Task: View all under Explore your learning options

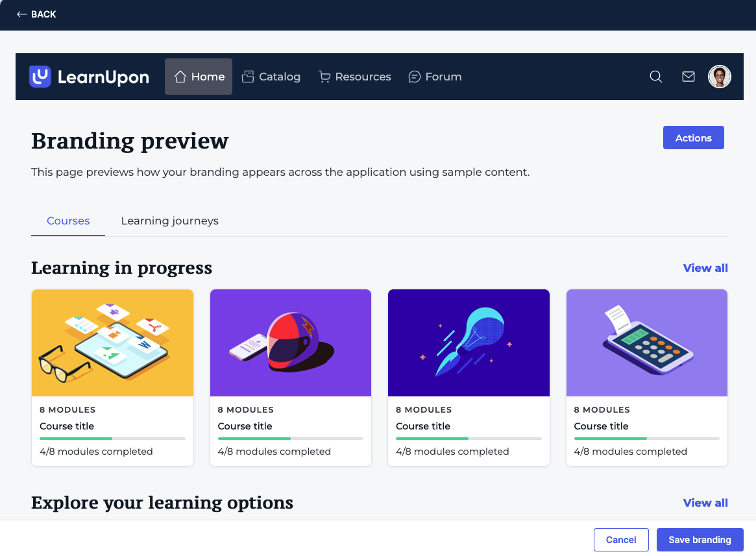Action: coord(705,503)
